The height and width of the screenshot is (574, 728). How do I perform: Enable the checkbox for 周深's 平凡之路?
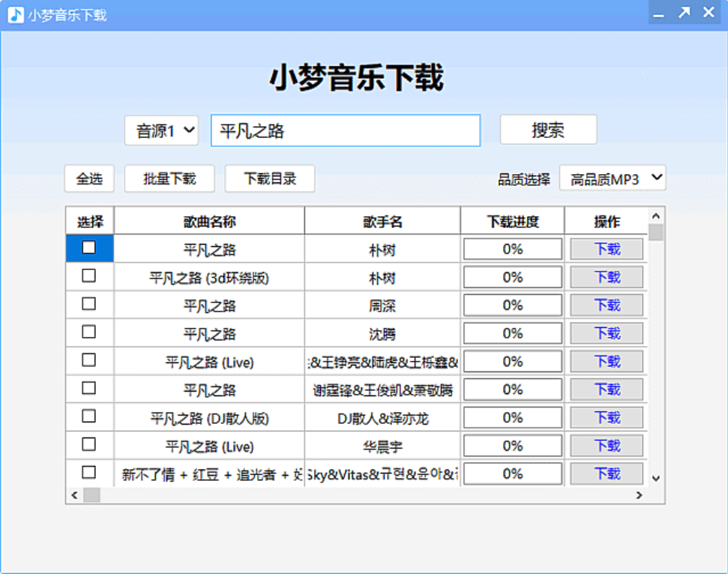point(88,304)
